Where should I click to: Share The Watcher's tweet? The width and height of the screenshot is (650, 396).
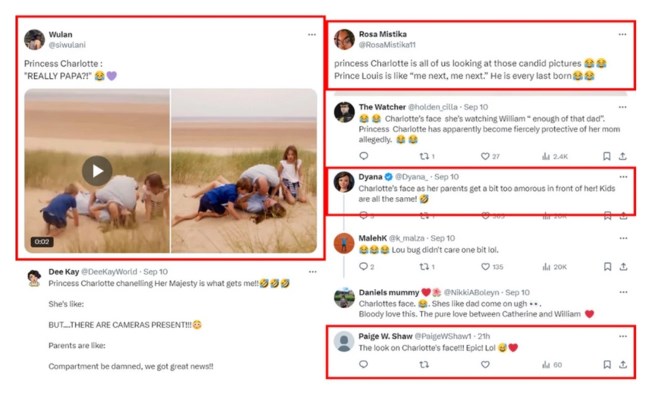click(x=623, y=156)
